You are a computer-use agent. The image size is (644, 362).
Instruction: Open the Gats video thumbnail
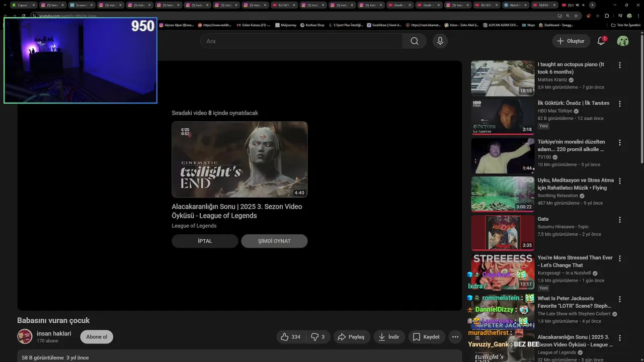coord(503,233)
